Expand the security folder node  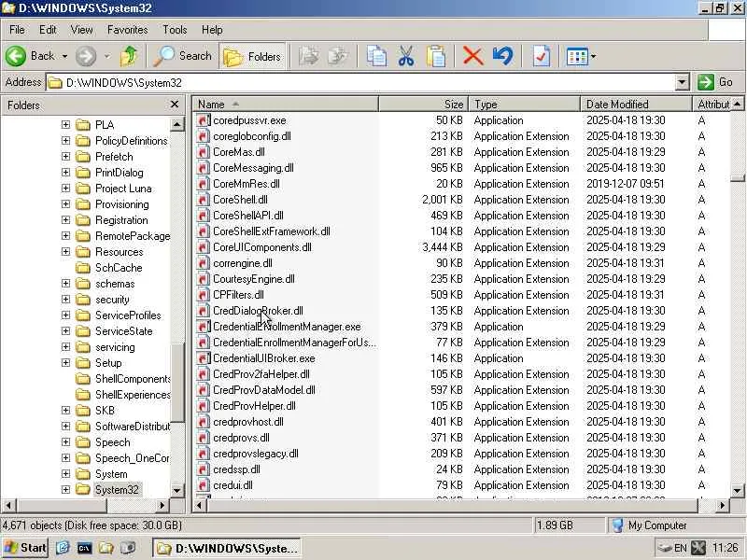(65, 299)
